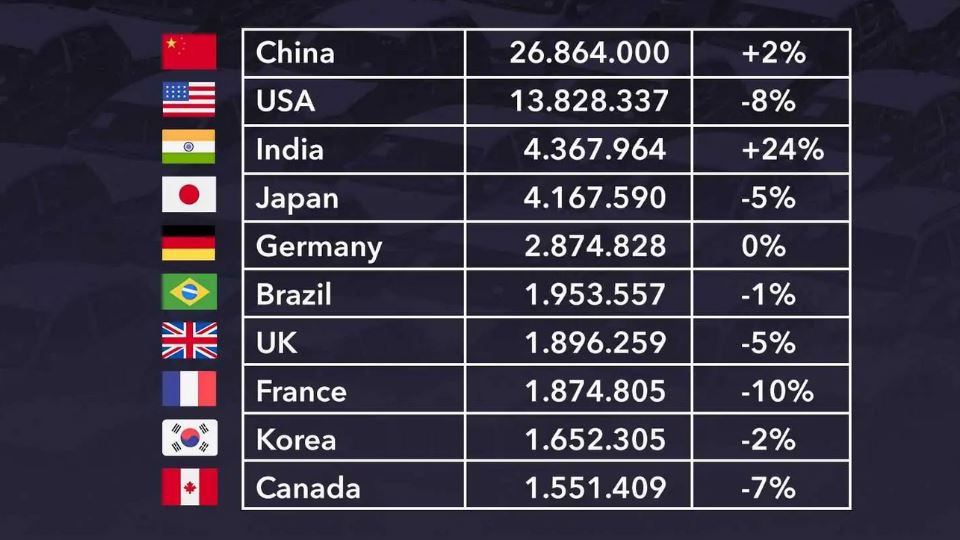Select the Germany flag icon

189,244
